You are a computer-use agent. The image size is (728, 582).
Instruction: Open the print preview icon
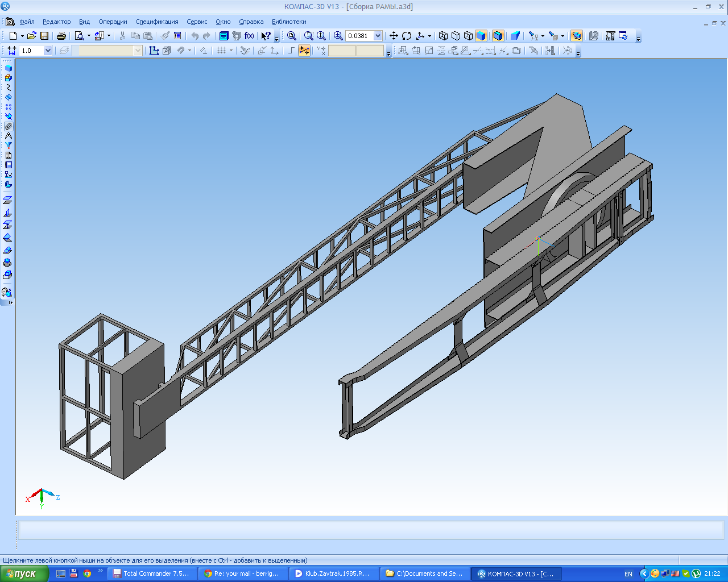click(80, 36)
